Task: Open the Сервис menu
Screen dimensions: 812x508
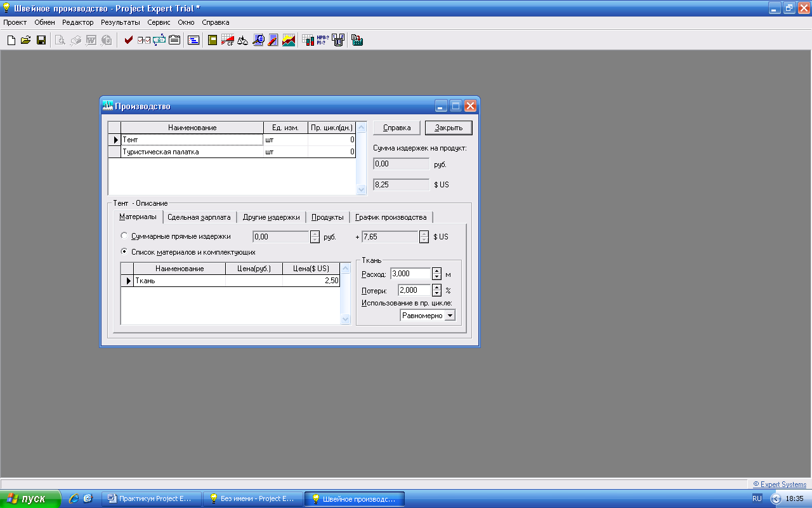Action: [x=159, y=22]
